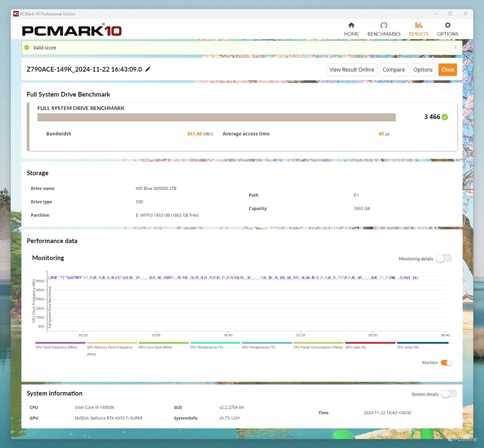
Task: Click the GUI version v2.2.2704 64
Action: pos(231,407)
